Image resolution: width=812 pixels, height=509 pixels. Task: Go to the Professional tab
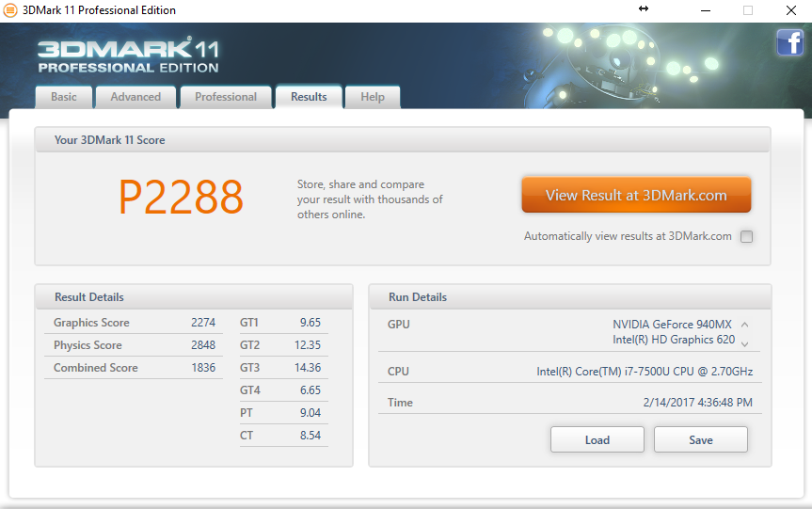[x=226, y=97]
